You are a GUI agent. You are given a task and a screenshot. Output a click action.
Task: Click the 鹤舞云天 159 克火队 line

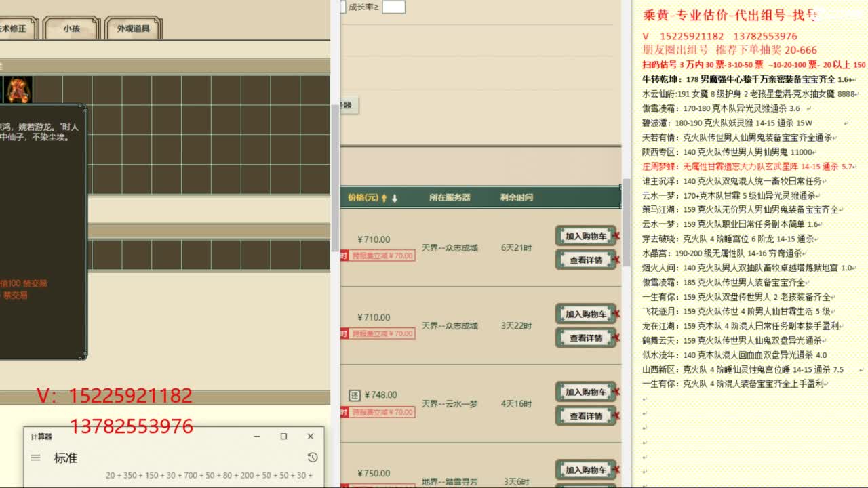732,340
